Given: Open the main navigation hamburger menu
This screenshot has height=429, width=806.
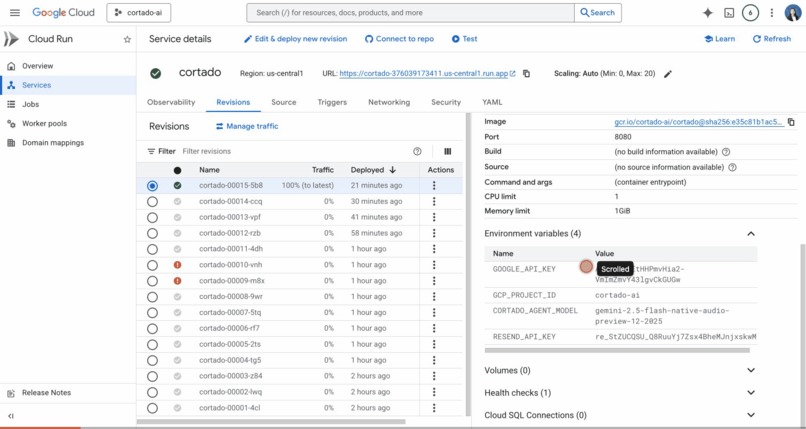Looking at the screenshot, I should pos(15,13).
